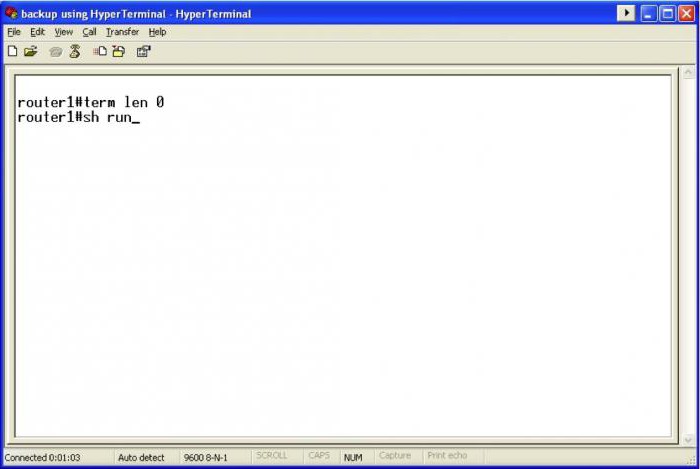Click the terminal line 'router1#sh run'

[79, 117]
